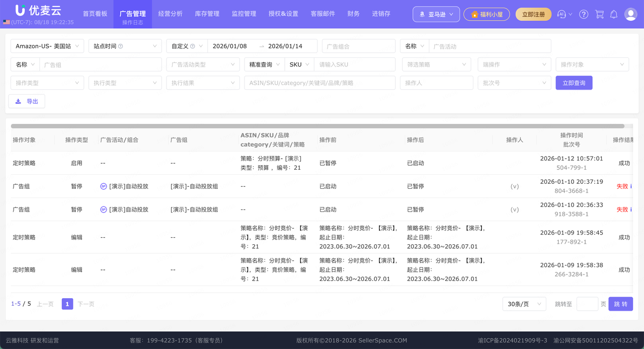
Task: Open the 监控管理 menu
Action: coord(244,14)
